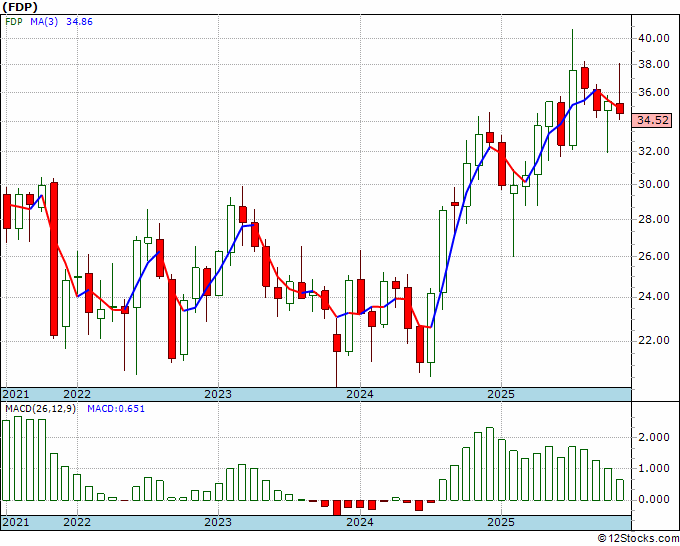
Task: Click the tallest green candle peaking above 40
Action: click(x=573, y=108)
